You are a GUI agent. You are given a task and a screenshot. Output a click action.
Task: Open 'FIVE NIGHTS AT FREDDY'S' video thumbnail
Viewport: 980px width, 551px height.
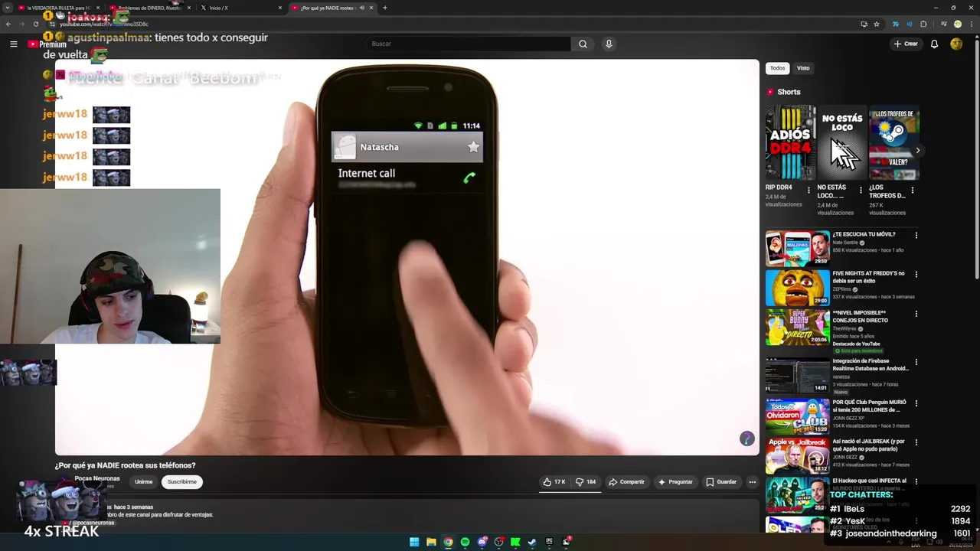pos(797,288)
